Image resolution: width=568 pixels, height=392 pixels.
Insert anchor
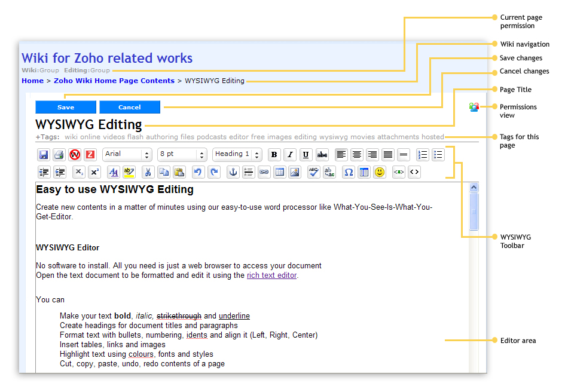233,172
